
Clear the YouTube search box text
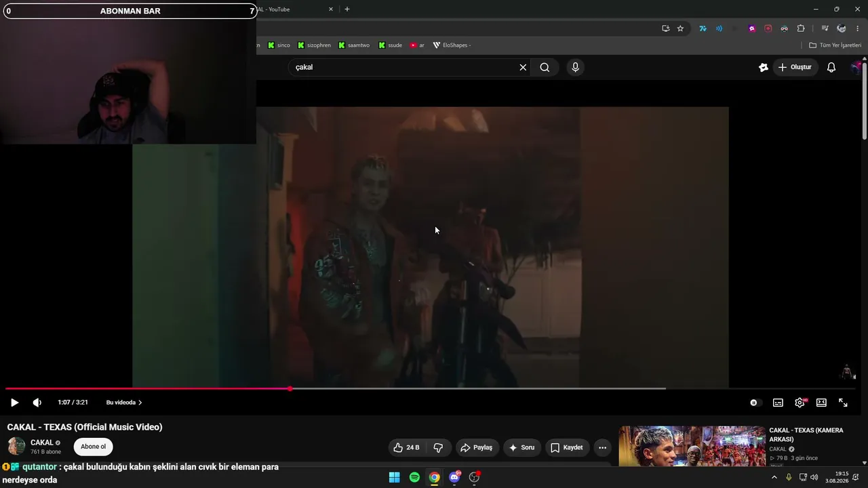523,67
